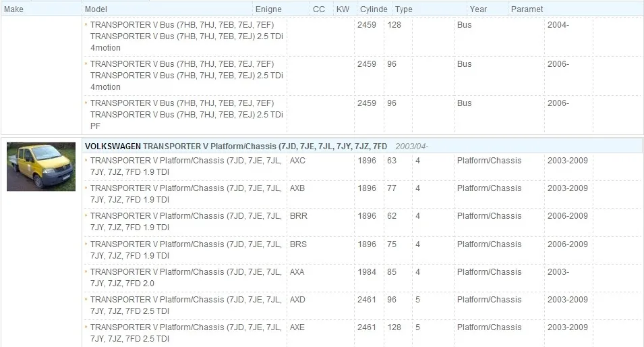Click the 5 cylinder value in AXD row

417,299
